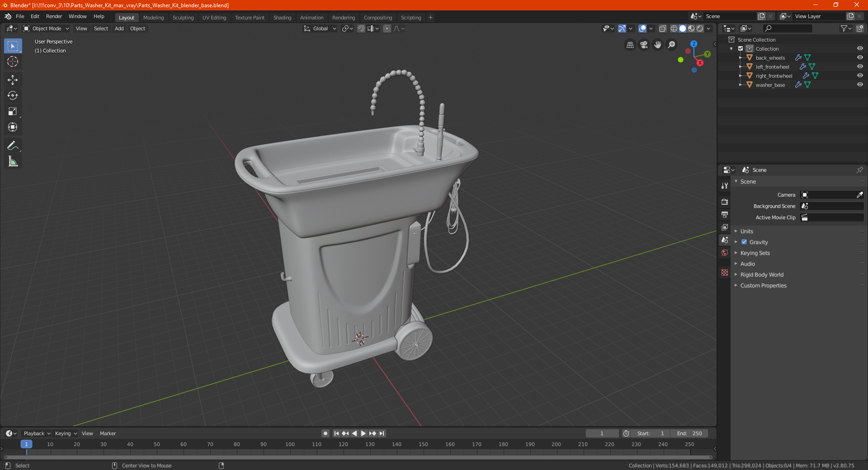Activate the Transform tool
The image size is (868, 470).
pyautogui.click(x=13, y=127)
